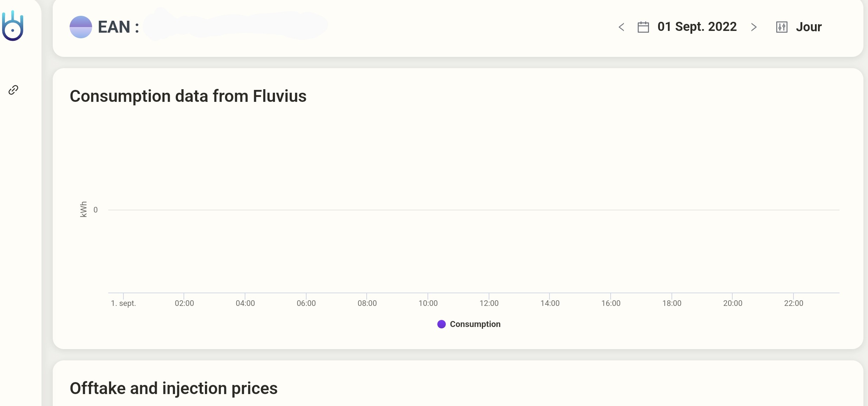This screenshot has width=868, height=406.
Task: Open the 01 Sept. 2022 date selector
Action: click(697, 27)
